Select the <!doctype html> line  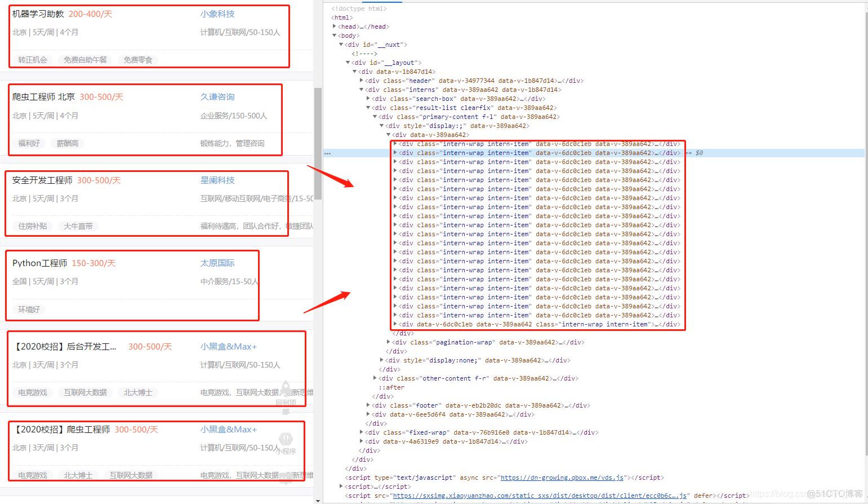(x=359, y=8)
